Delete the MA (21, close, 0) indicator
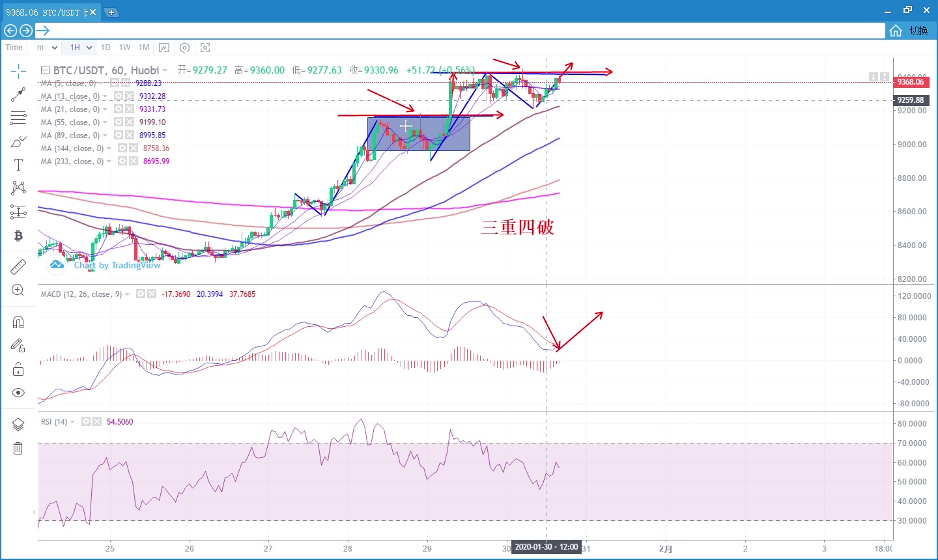The width and height of the screenshot is (938, 560). 129,109
